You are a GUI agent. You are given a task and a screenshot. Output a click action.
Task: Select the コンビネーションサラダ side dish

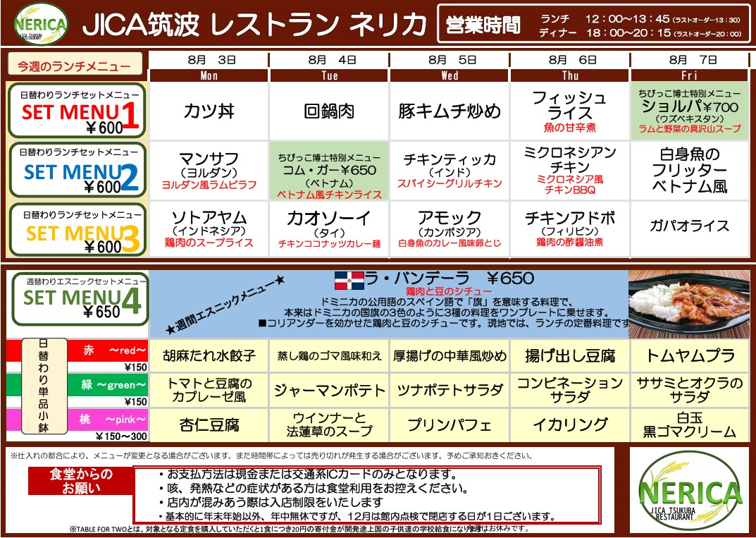coord(570,390)
